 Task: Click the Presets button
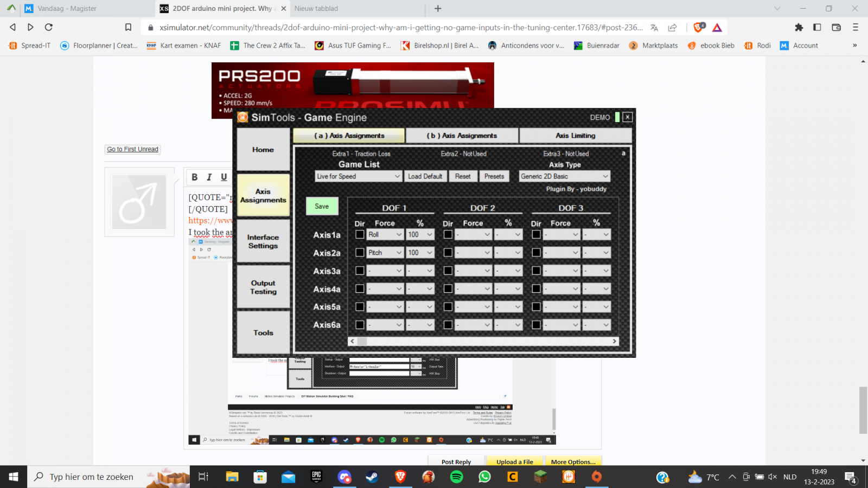(494, 176)
